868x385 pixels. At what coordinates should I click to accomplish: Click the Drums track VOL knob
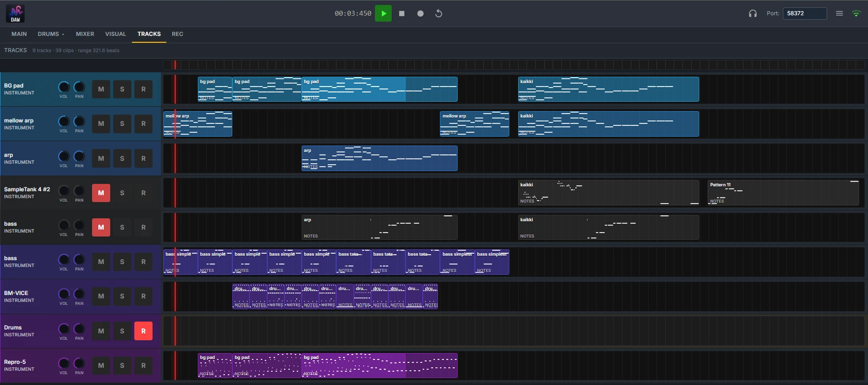pos(64,328)
